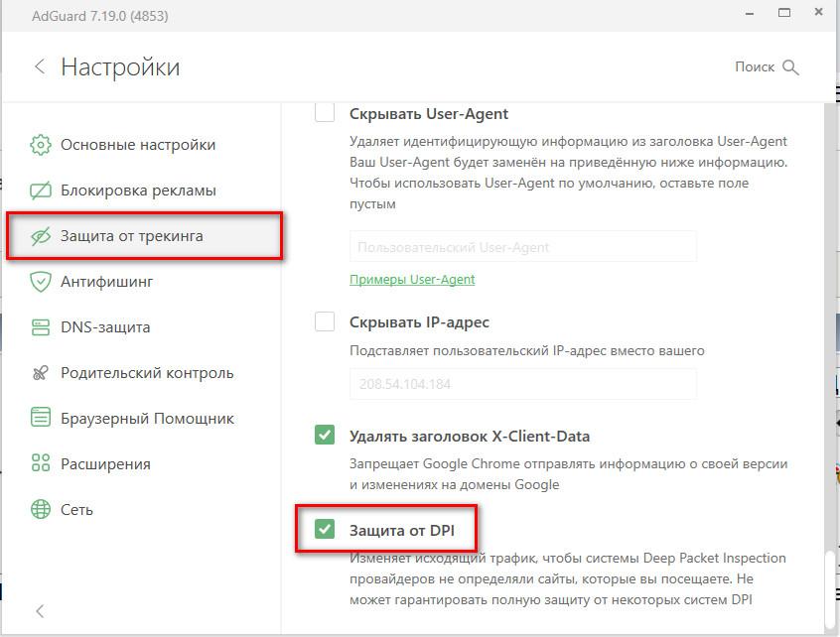Enable the Скрывать User-Agent checkbox

325,113
